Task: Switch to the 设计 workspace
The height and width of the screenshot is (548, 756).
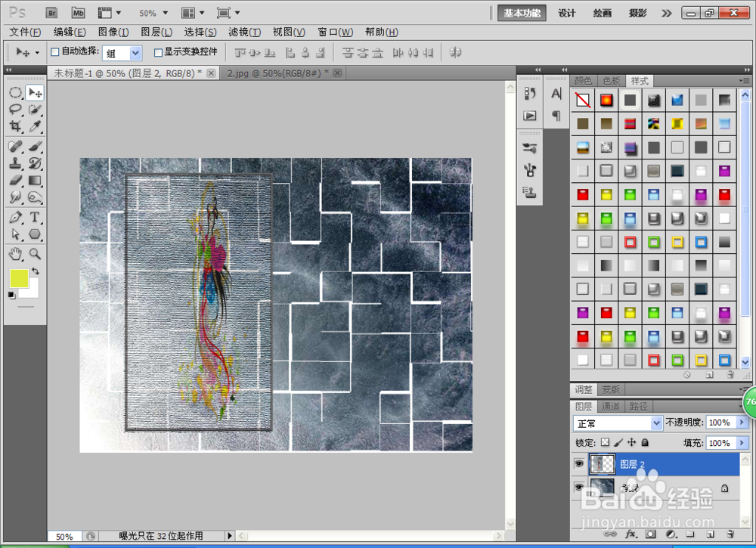Action: [567, 13]
